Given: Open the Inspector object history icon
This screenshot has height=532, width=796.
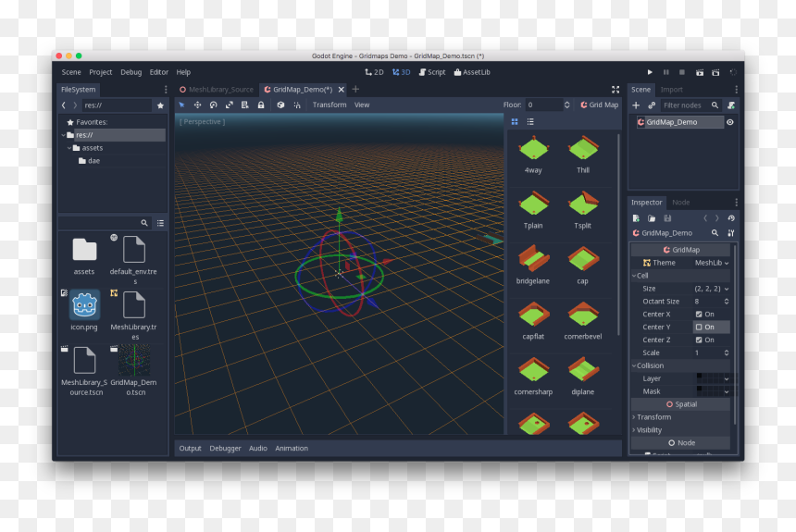Looking at the screenshot, I should 731,218.
